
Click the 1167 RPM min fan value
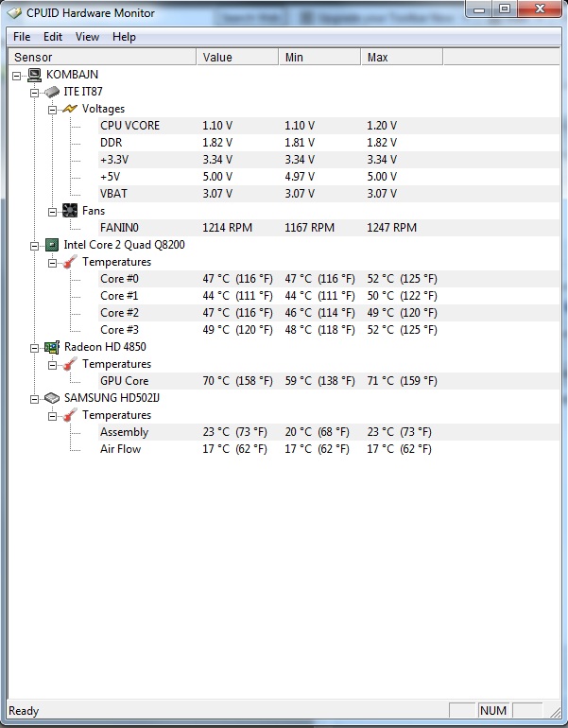coord(310,228)
